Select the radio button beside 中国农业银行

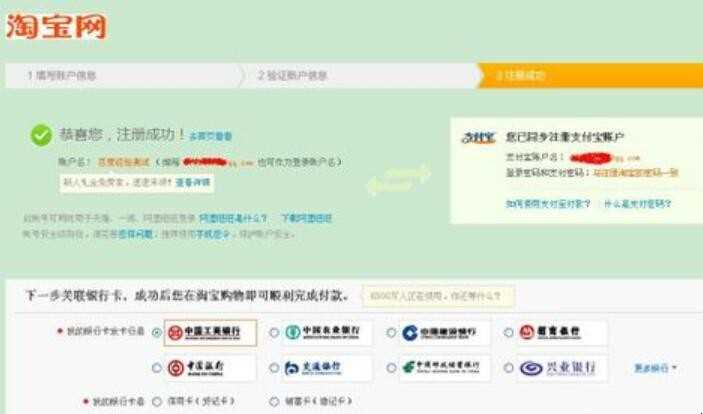pos(274,332)
